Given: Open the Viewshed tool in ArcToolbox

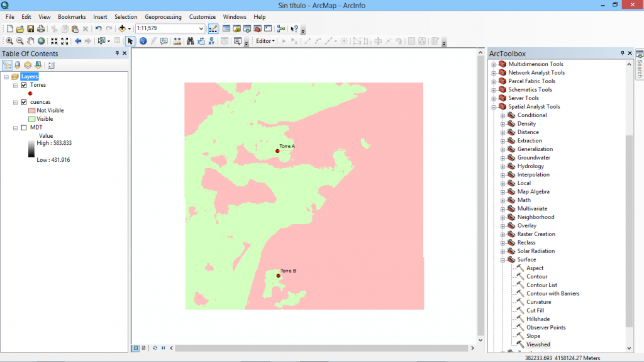Looking at the screenshot, I should pos(538,344).
